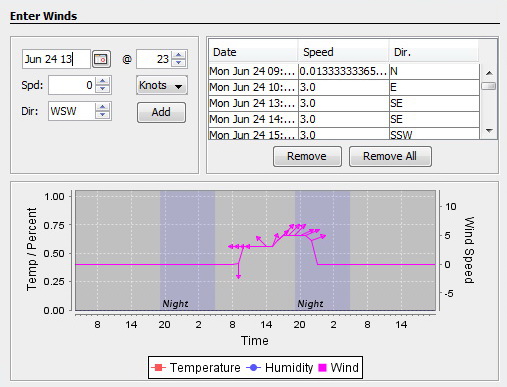Open the Knots units dropdown
507x387 pixels.
click(x=162, y=85)
